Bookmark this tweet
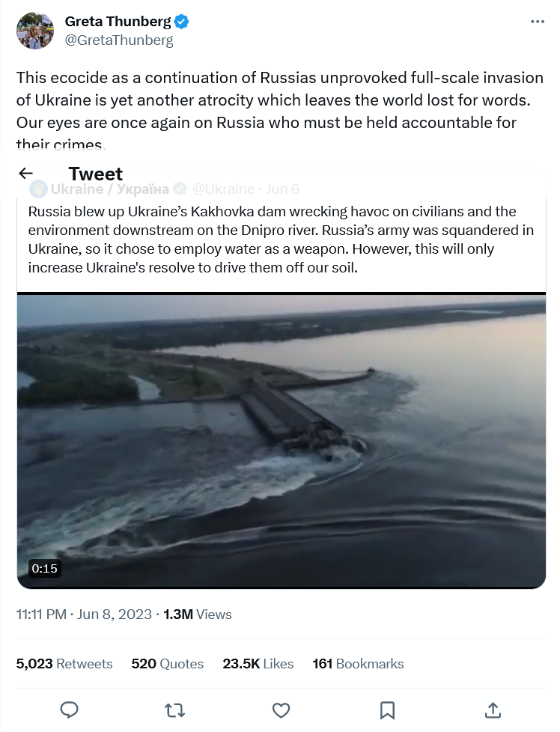The width and height of the screenshot is (560, 732). [x=387, y=709]
